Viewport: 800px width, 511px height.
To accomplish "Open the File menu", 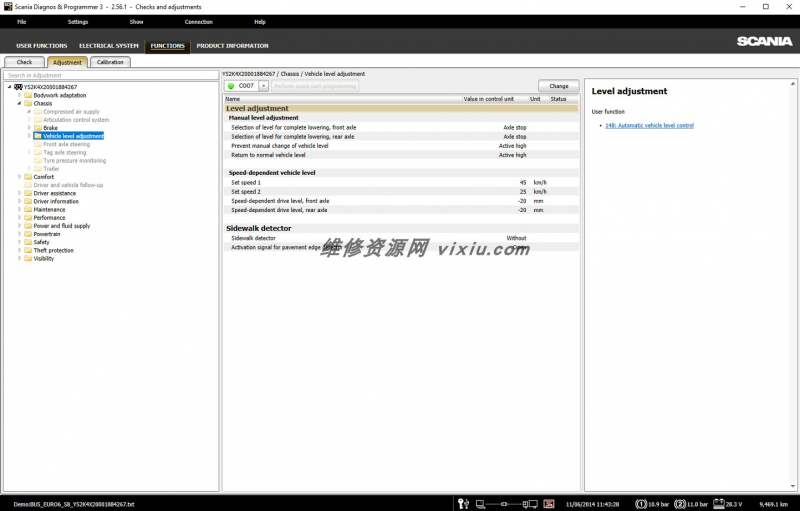I will click(x=21, y=22).
